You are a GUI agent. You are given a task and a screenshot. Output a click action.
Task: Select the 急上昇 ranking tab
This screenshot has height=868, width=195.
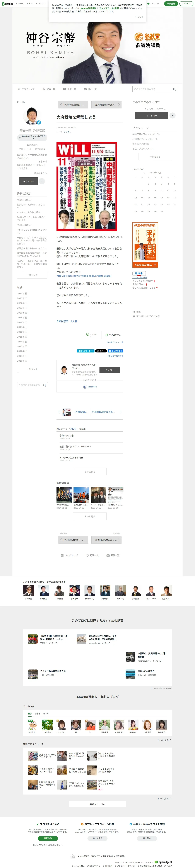click(46, 714)
